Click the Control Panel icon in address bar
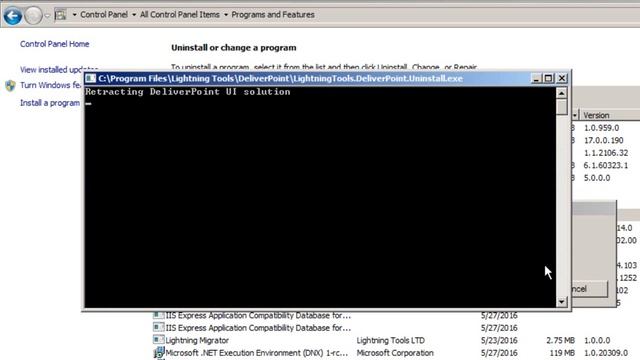This screenshot has width=640, height=360. (60, 15)
